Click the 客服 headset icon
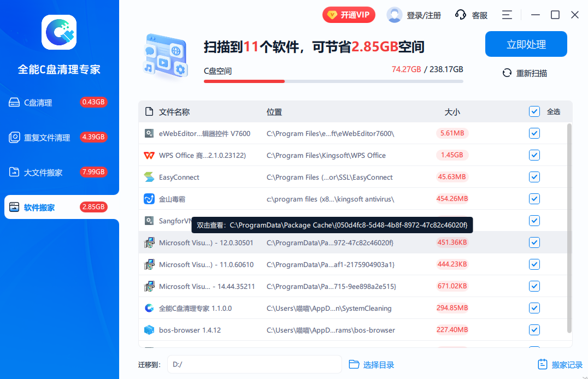 (x=460, y=15)
